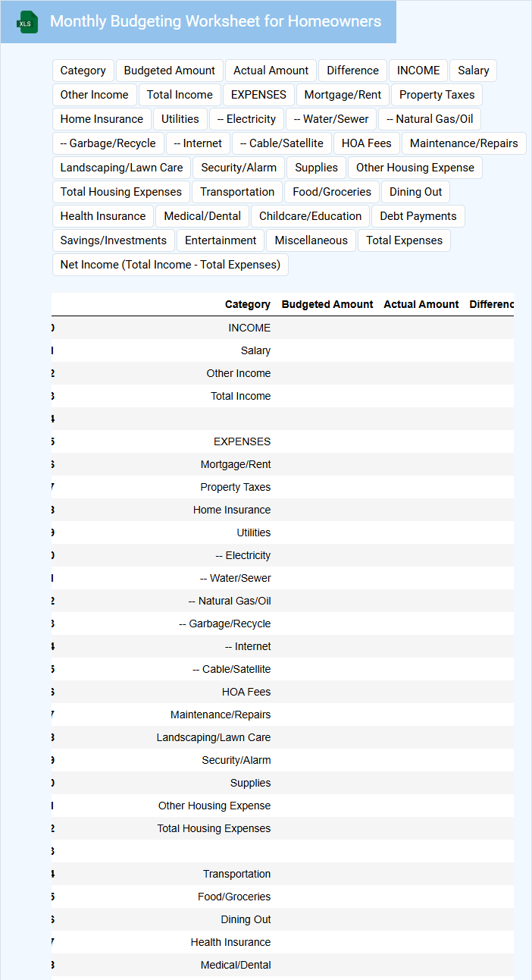Click the Actual Amount column header
532x980 pixels.
(x=421, y=304)
